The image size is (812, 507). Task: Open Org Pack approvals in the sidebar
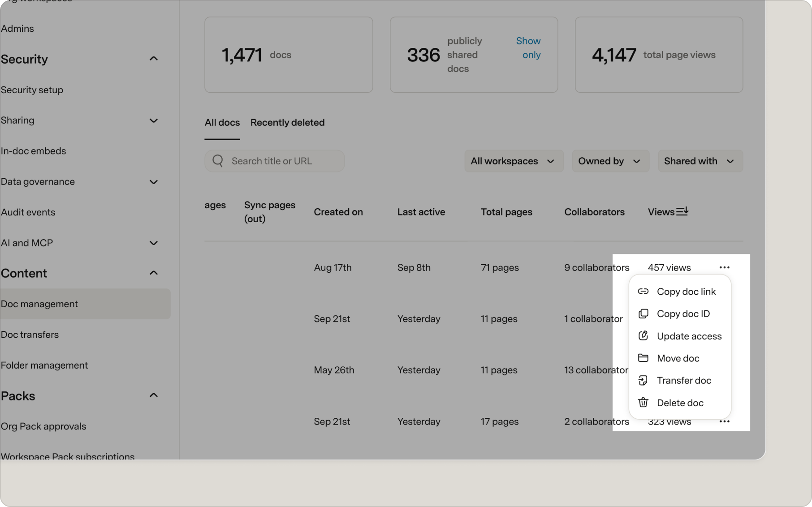pyautogui.click(x=43, y=426)
